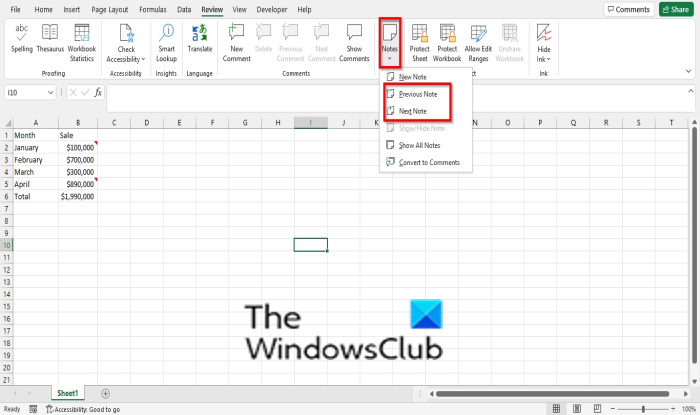Expand the Name Box dropdown arrow

tap(50, 92)
